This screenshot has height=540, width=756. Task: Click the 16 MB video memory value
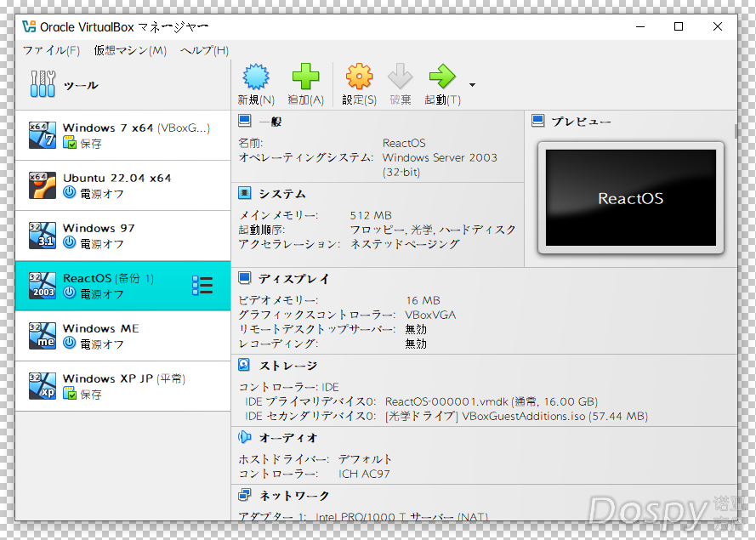[x=423, y=300]
